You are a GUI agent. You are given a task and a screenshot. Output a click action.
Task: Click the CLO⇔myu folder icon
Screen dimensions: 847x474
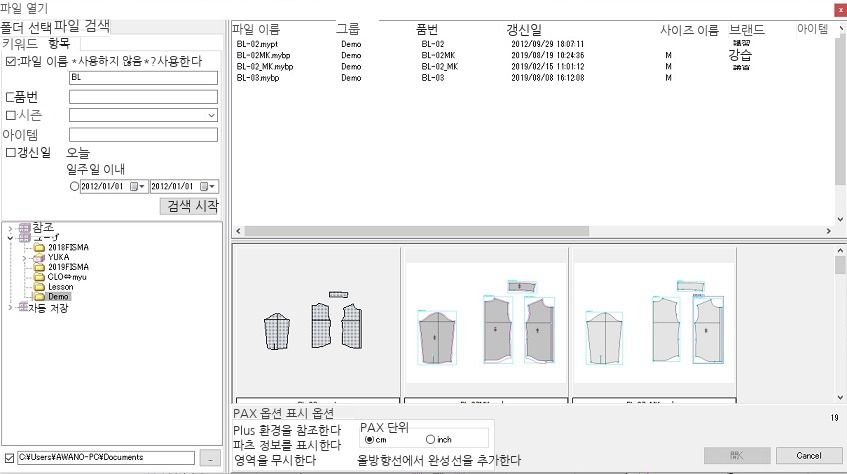(x=39, y=277)
